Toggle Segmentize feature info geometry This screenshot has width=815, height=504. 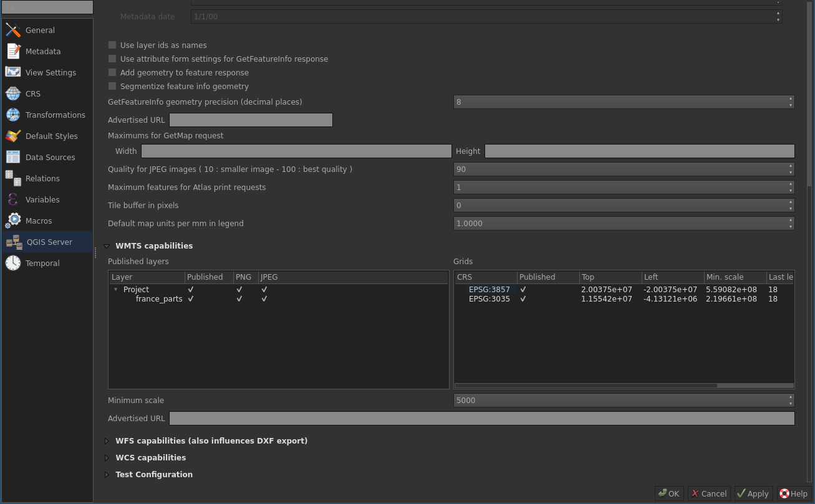[112, 86]
